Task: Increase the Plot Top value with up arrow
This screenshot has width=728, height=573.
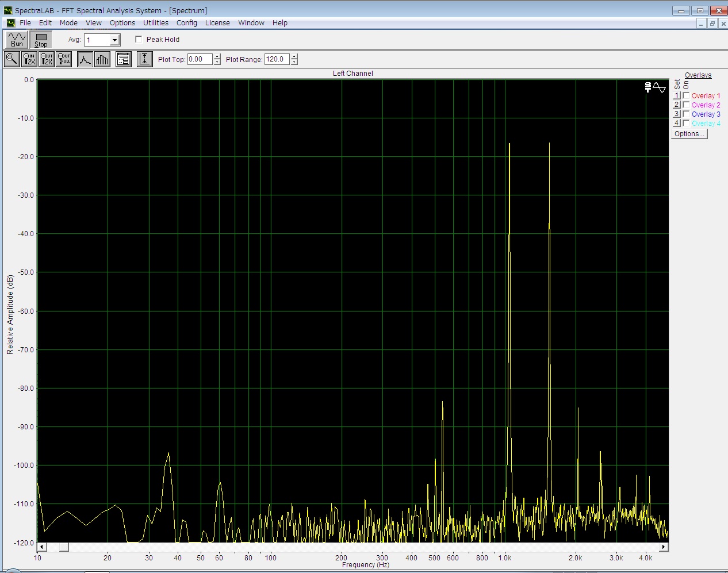Action: pyautogui.click(x=217, y=56)
